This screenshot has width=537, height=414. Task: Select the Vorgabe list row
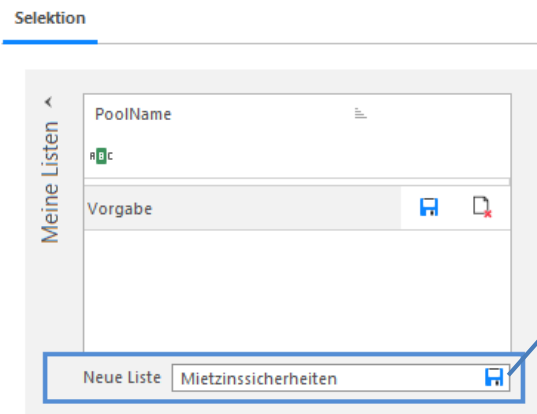pos(242,209)
